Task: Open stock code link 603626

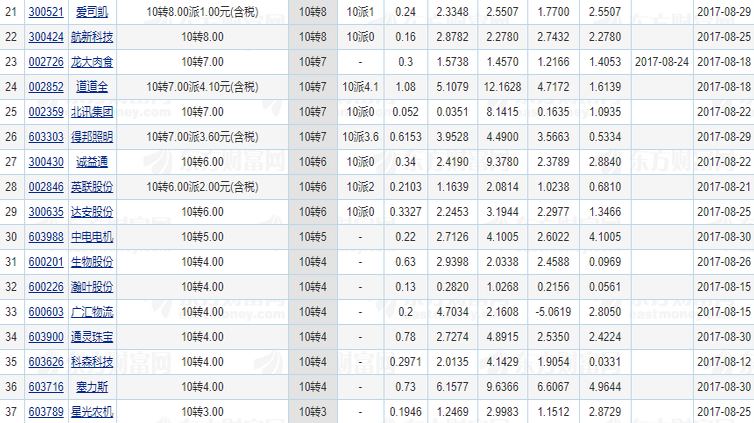Action: click(46, 362)
